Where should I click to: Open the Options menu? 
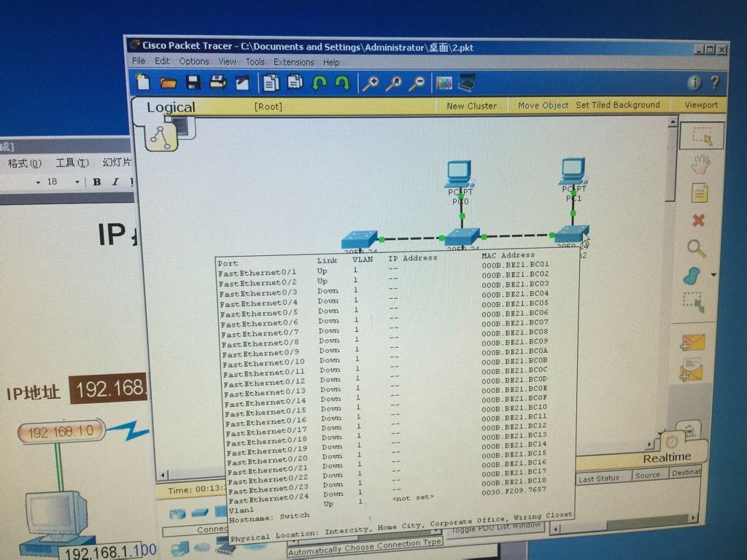tap(194, 62)
